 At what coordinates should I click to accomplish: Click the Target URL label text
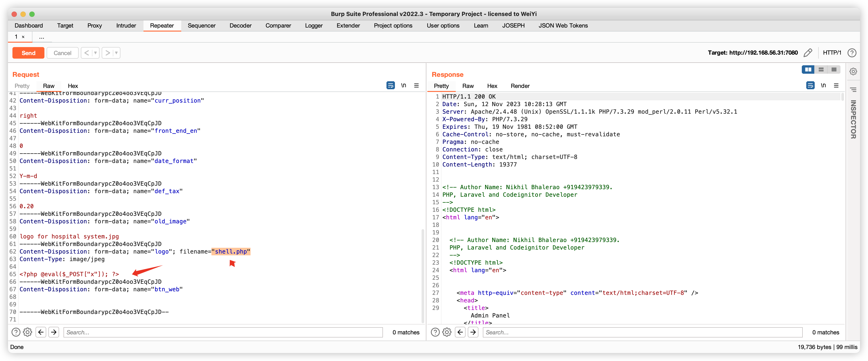(x=753, y=53)
